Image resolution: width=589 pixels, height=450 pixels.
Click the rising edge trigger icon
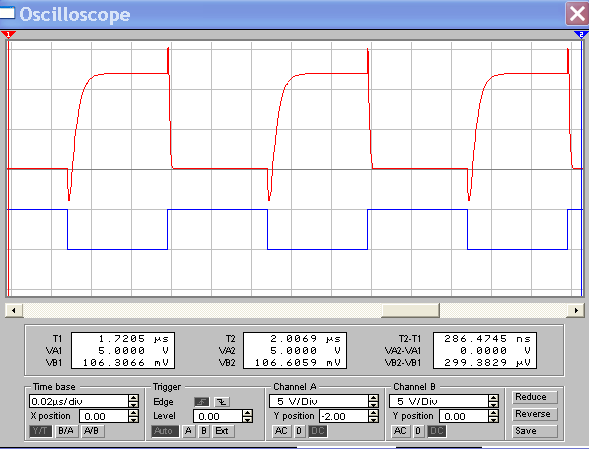pyautogui.click(x=202, y=402)
